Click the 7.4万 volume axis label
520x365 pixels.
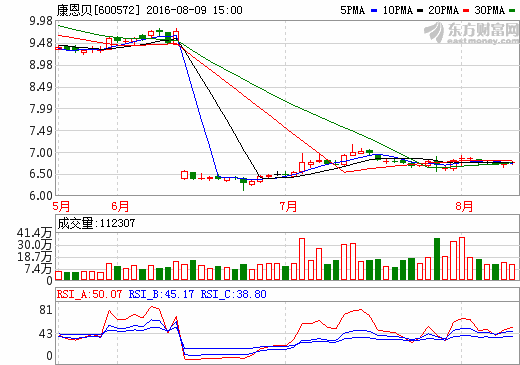pyautogui.click(x=38, y=268)
